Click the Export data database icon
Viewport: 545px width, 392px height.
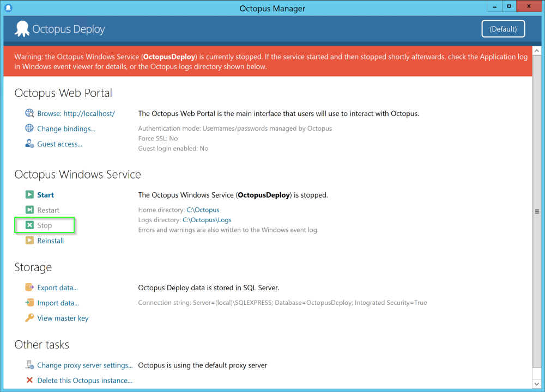point(29,287)
